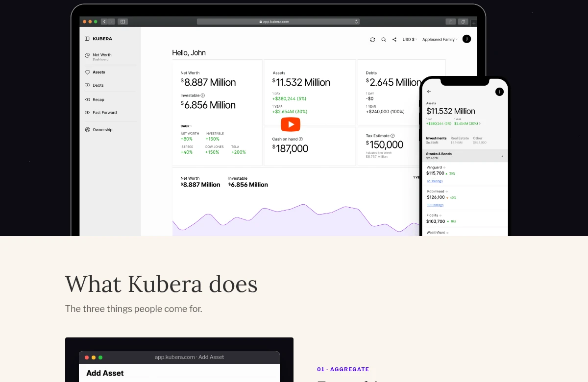Select Assets in the sidebar
Viewport: 588px width, 382px height.
tap(99, 72)
